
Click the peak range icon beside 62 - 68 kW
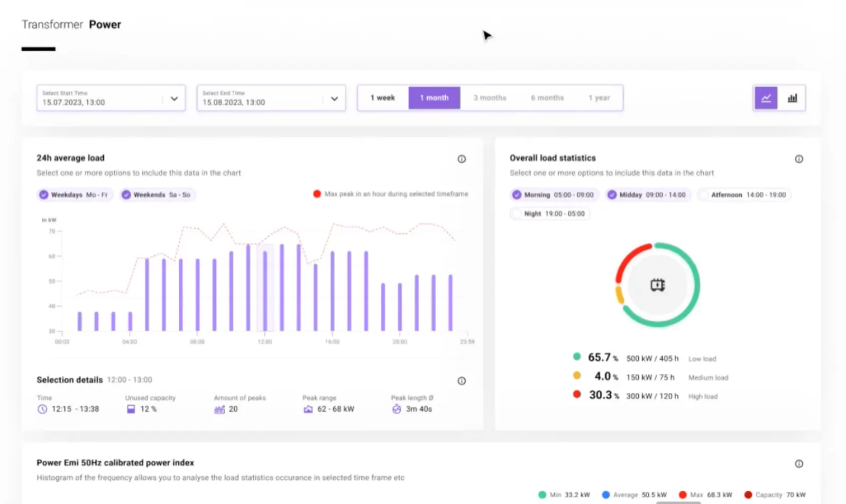(308, 409)
